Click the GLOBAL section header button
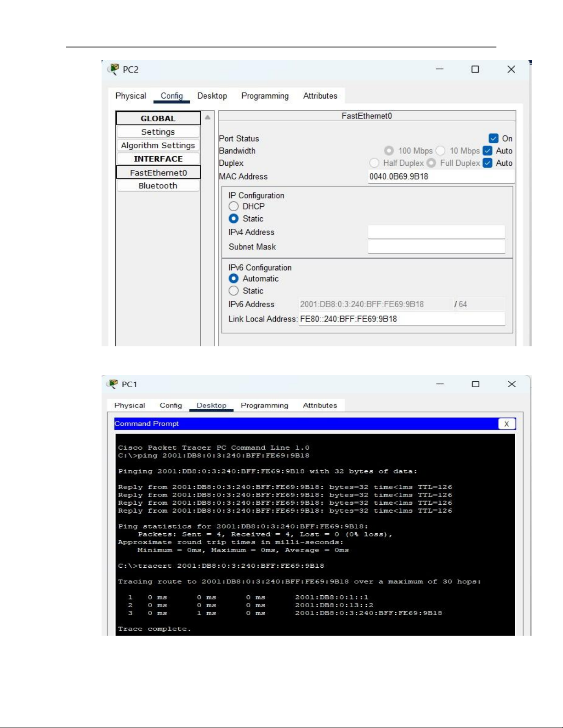The height and width of the screenshot is (728, 563). click(x=158, y=118)
